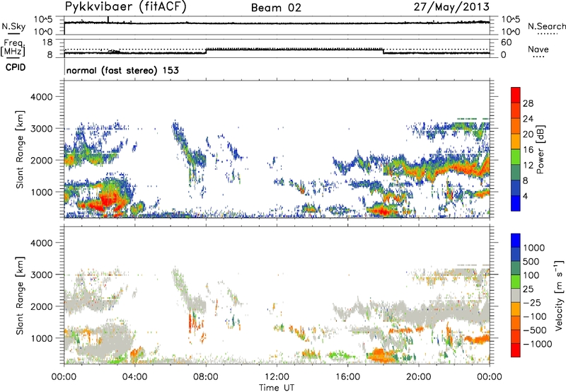566x392 pixels.
Task: Click the solid line sample under "N.Sky"
Action: 13,35
